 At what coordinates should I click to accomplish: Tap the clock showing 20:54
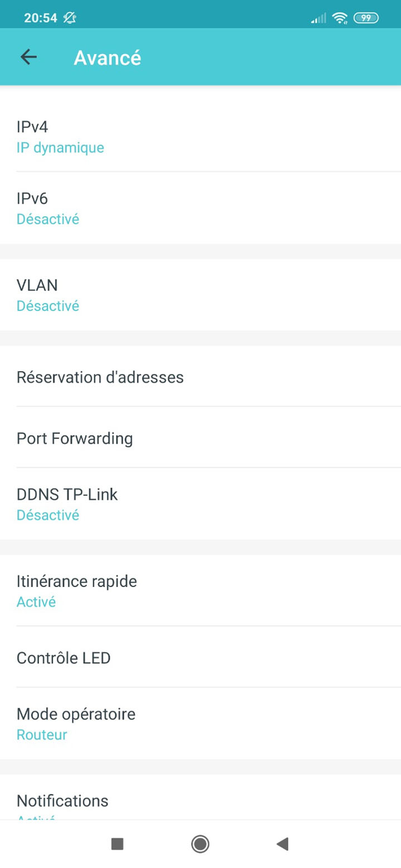coord(41,18)
